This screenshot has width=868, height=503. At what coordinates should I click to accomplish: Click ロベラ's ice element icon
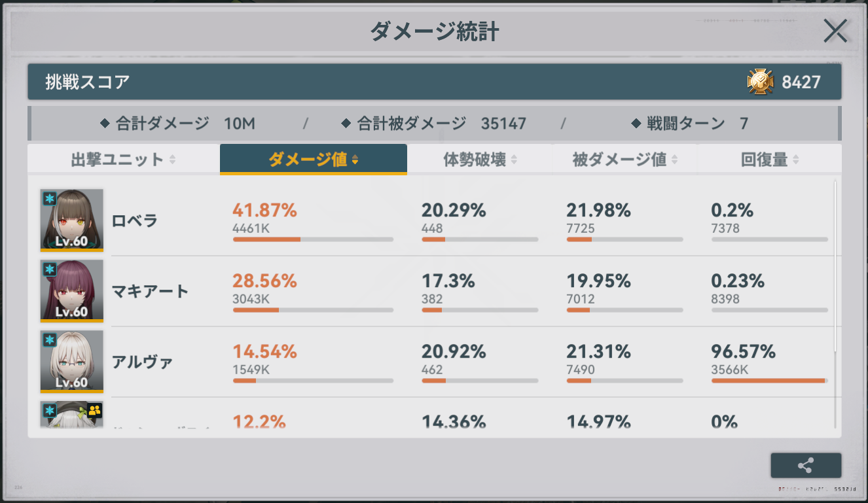coord(50,199)
